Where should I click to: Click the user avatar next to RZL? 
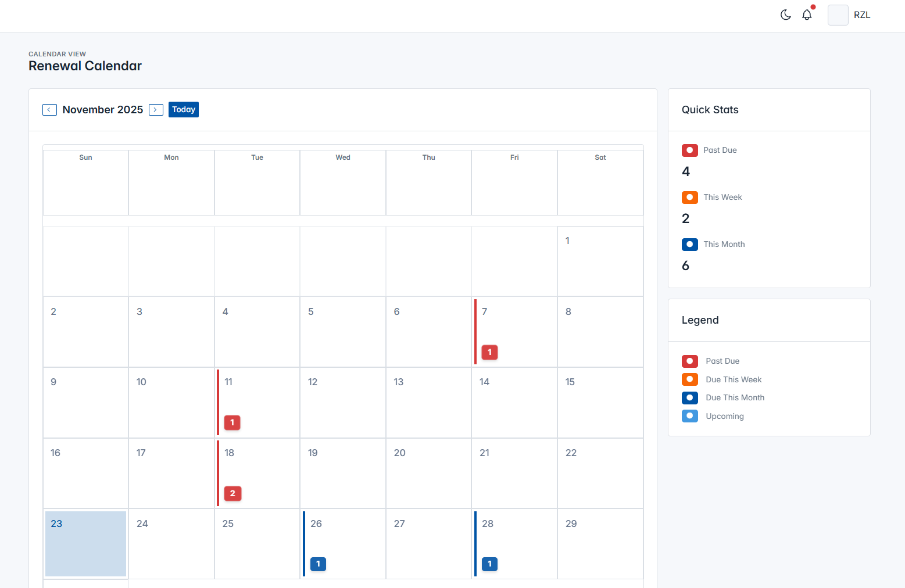838,15
